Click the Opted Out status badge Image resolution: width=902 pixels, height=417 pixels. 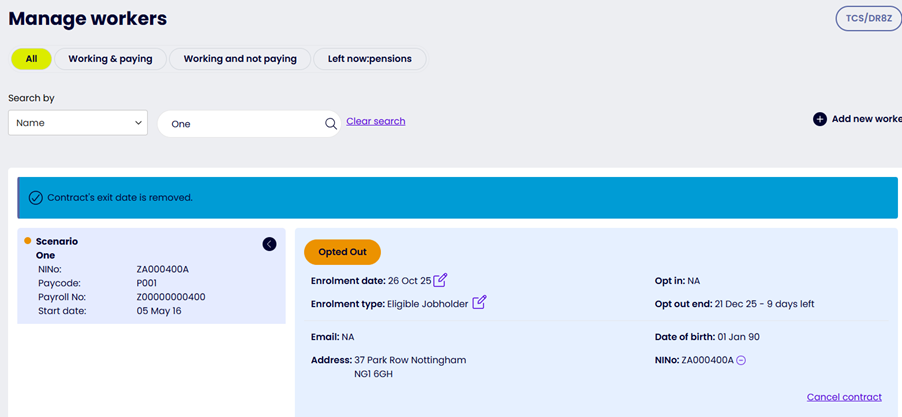point(342,252)
